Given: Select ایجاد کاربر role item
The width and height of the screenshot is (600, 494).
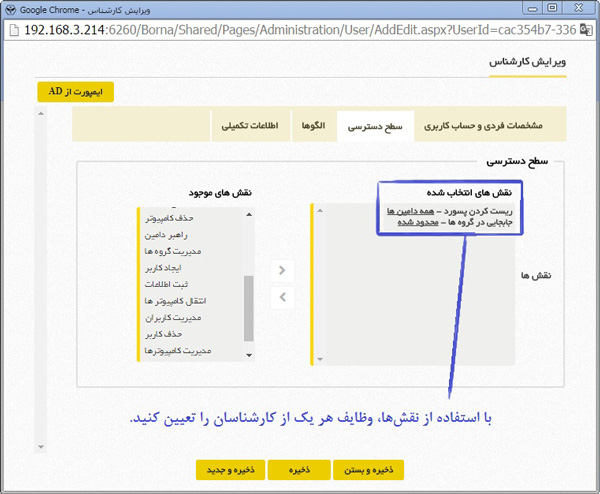Looking at the screenshot, I should [171, 268].
